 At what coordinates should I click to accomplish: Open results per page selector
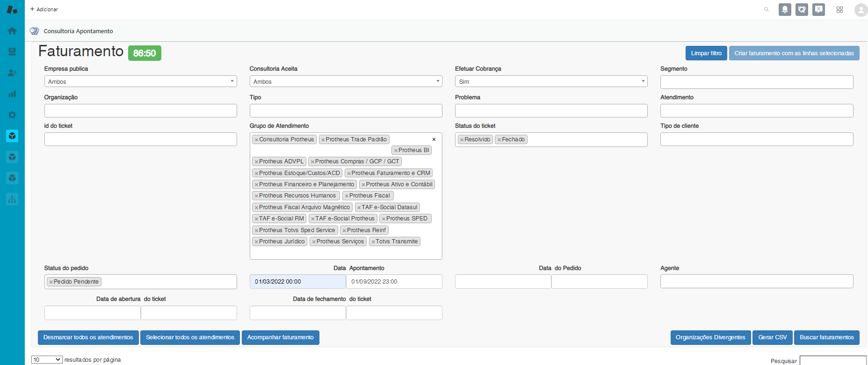point(47,360)
